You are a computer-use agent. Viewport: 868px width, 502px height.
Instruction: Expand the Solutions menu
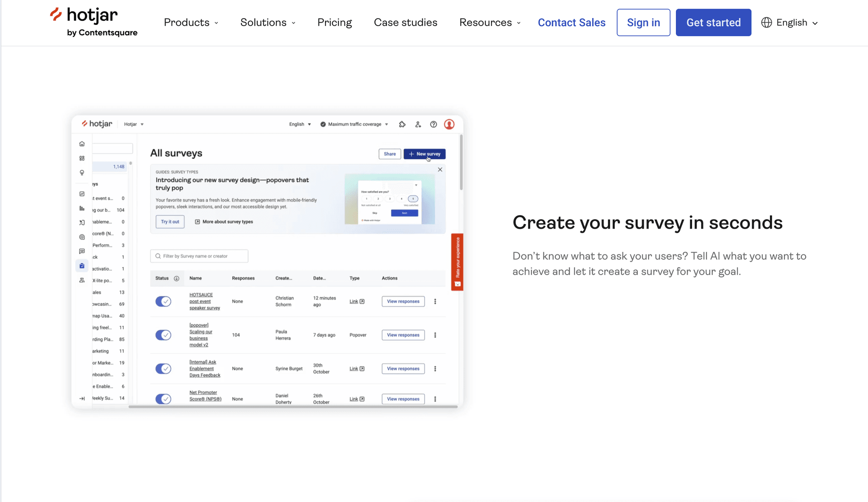(x=268, y=23)
